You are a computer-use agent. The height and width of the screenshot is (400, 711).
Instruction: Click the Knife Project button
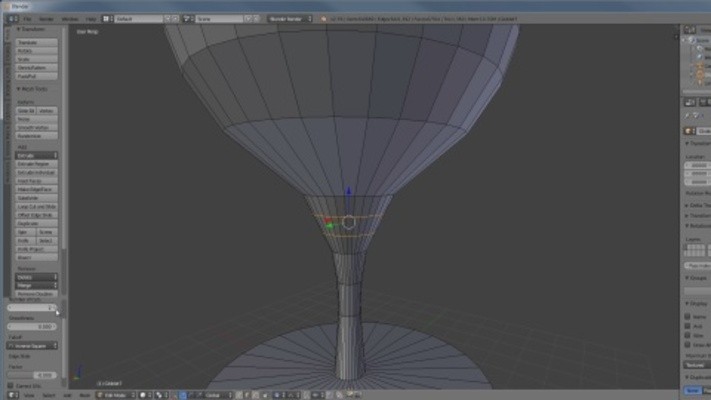[x=36, y=249]
